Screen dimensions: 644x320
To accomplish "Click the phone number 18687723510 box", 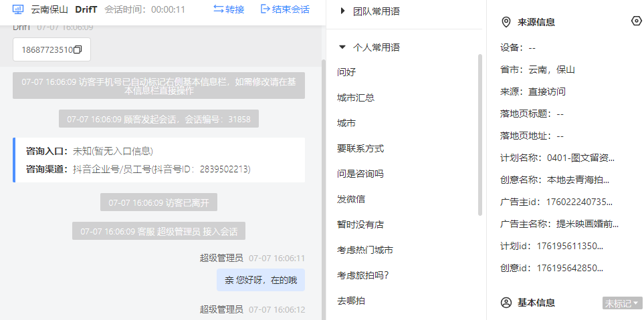I will 51,49.
